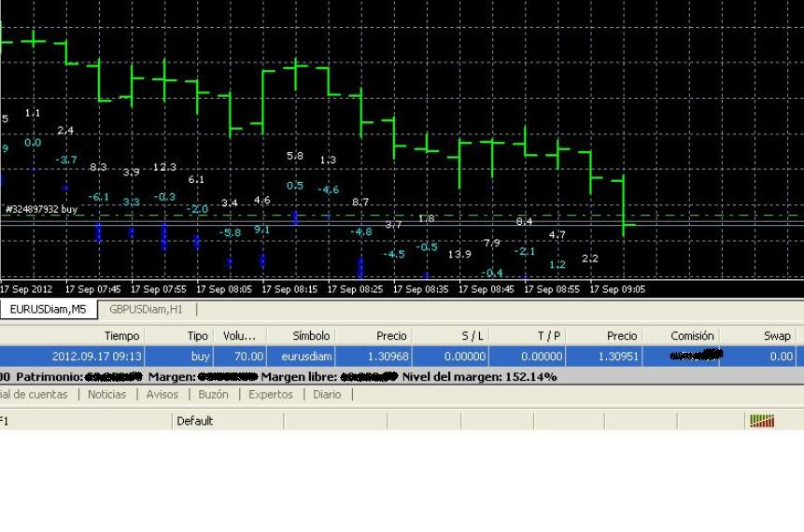
Task: Click the Default profile in status bar
Action: pyautogui.click(x=195, y=421)
